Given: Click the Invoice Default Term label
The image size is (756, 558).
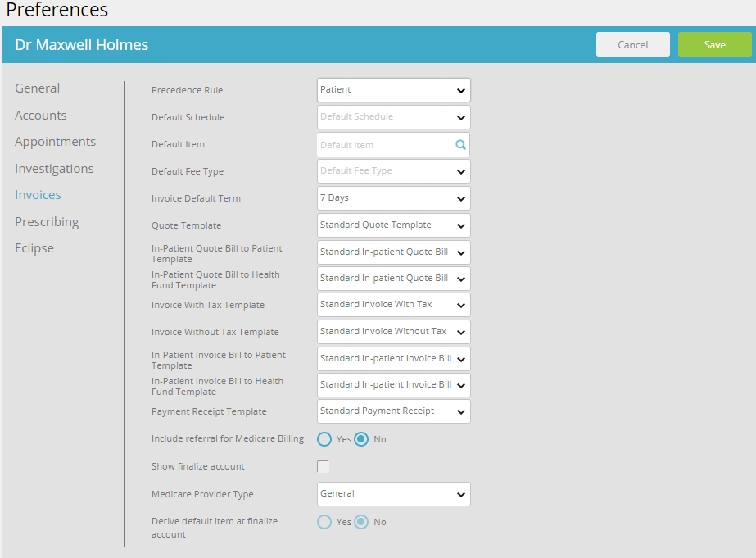Looking at the screenshot, I should (x=196, y=198).
